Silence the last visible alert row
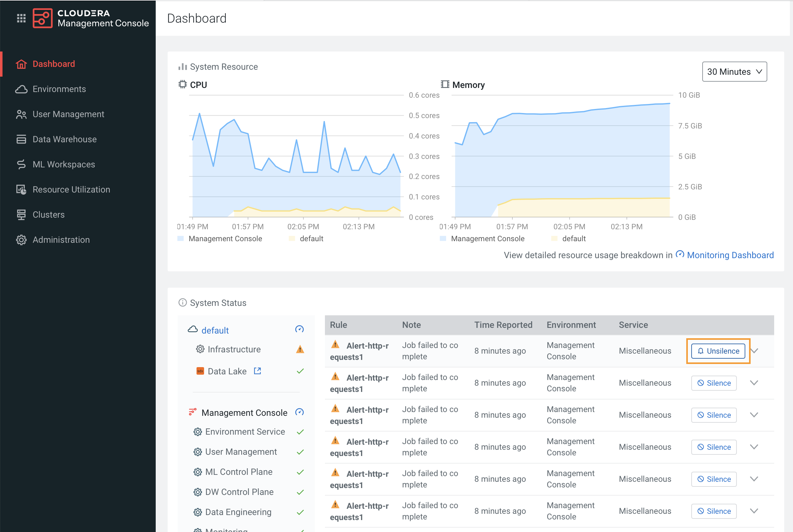Image resolution: width=793 pixels, height=532 pixels. [x=714, y=511]
